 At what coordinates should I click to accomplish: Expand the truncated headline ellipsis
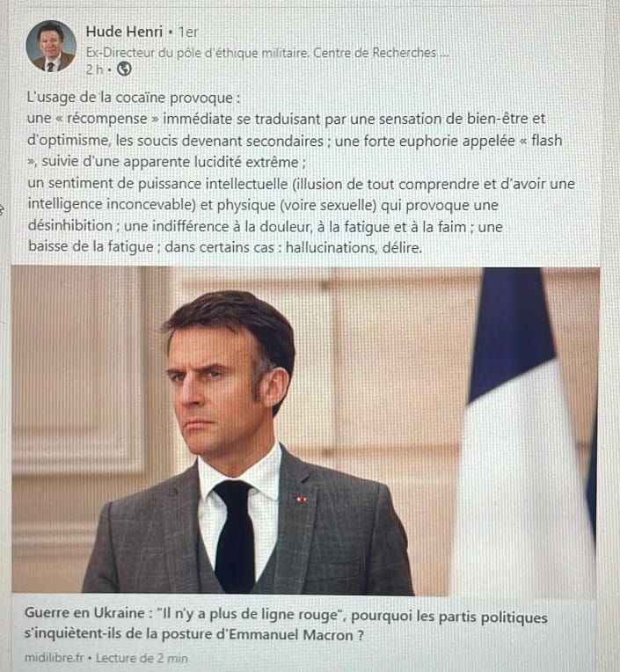pyautogui.click(x=444, y=54)
